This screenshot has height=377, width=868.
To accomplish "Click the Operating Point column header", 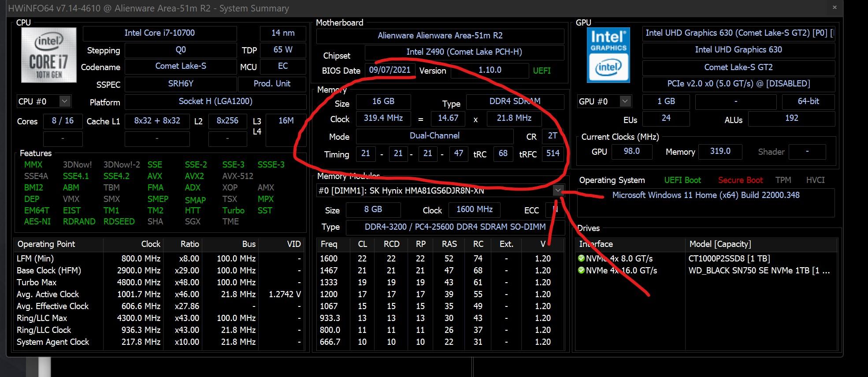I will click(46, 244).
